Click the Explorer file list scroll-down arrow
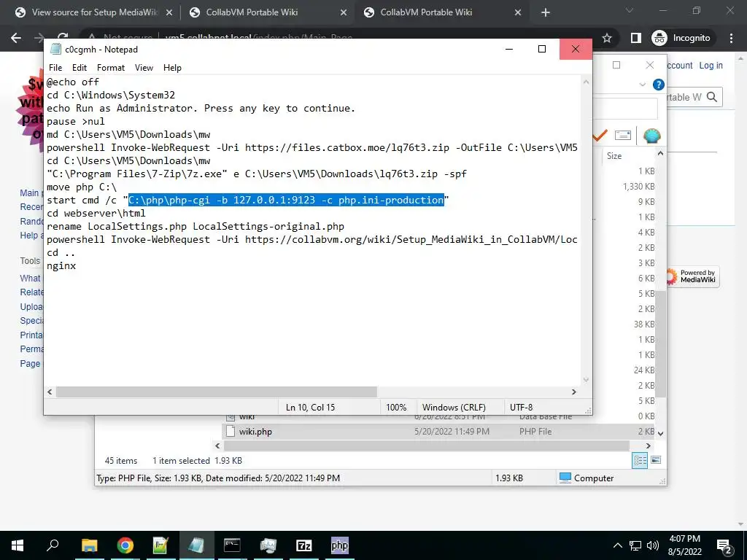Viewport: 747px width, 560px height. (x=660, y=433)
